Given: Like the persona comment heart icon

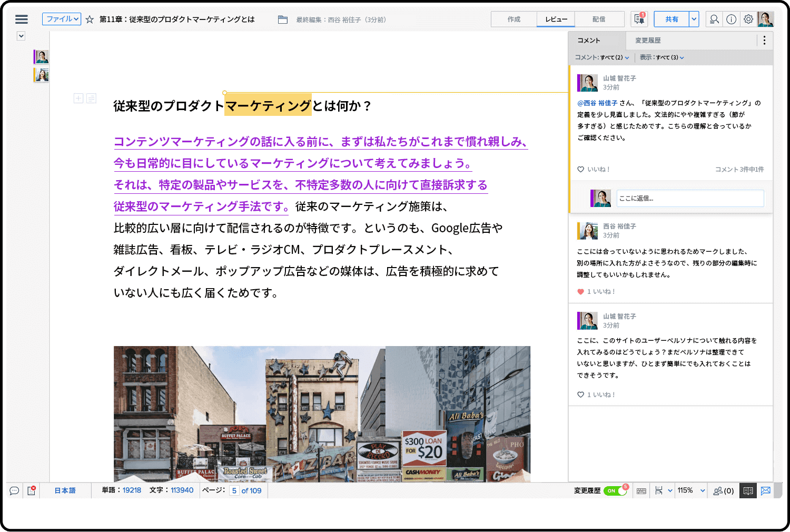Looking at the screenshot, I should point(580,395).
